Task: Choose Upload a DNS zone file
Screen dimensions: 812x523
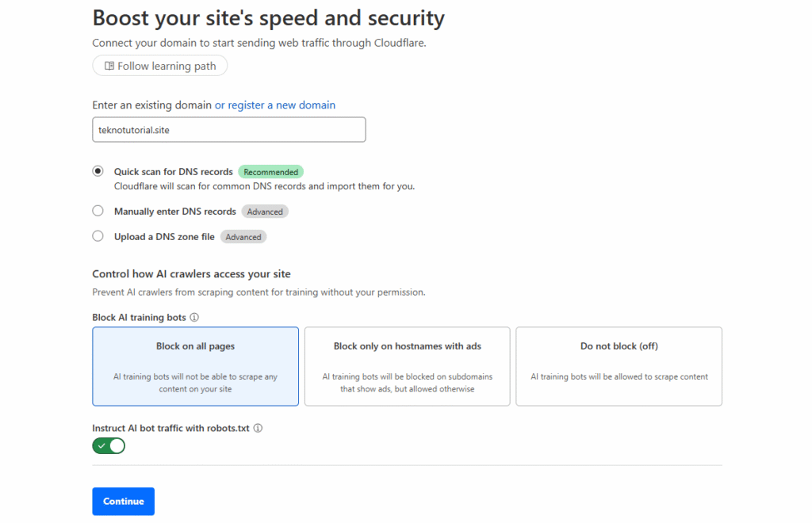Action: click(x=98, y=236)
